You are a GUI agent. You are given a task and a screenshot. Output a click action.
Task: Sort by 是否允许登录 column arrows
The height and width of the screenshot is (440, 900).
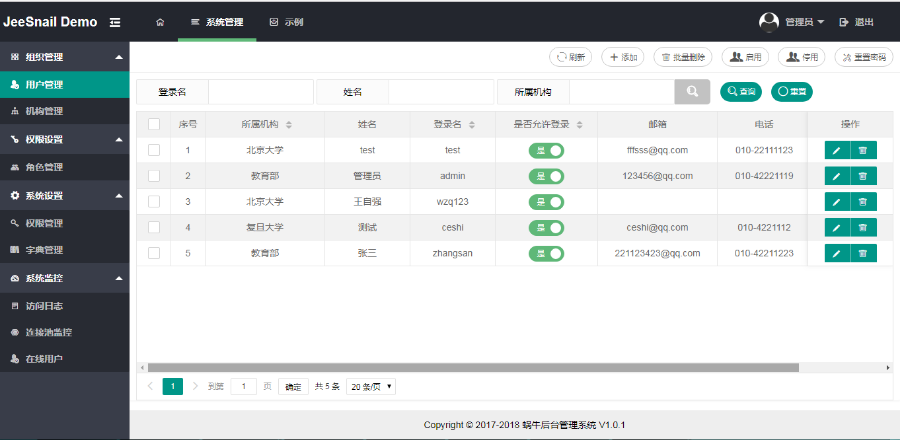(x=580, y=124)
